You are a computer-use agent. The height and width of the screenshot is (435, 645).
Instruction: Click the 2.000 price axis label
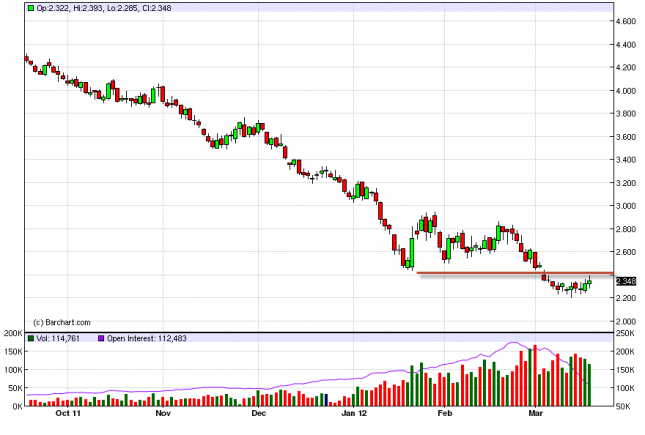(626, 321)
